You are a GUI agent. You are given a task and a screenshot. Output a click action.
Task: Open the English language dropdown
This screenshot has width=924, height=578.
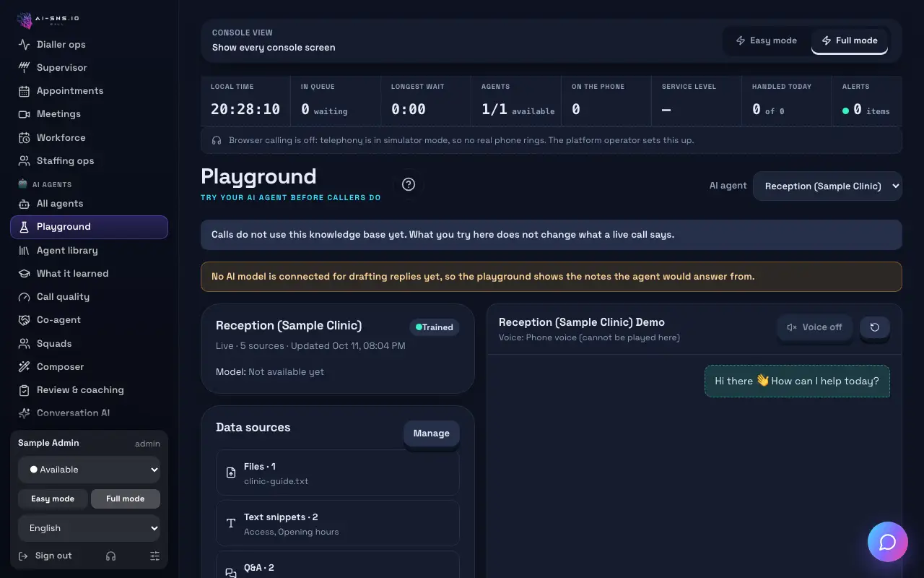click(90, 528)
